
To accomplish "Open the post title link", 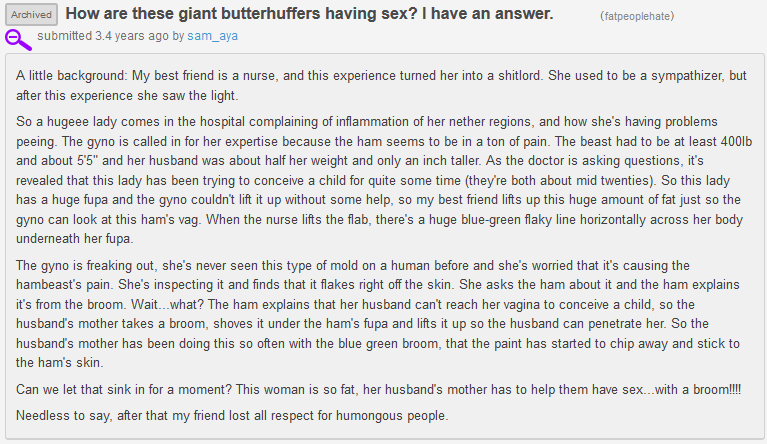I will coord(310,14).
